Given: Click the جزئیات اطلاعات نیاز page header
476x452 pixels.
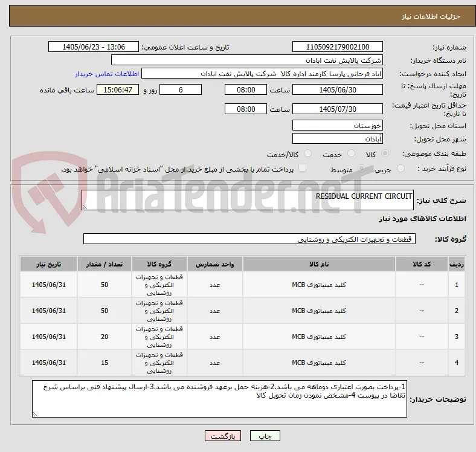Looking at the screenshot, I should [x=431, y=16].
